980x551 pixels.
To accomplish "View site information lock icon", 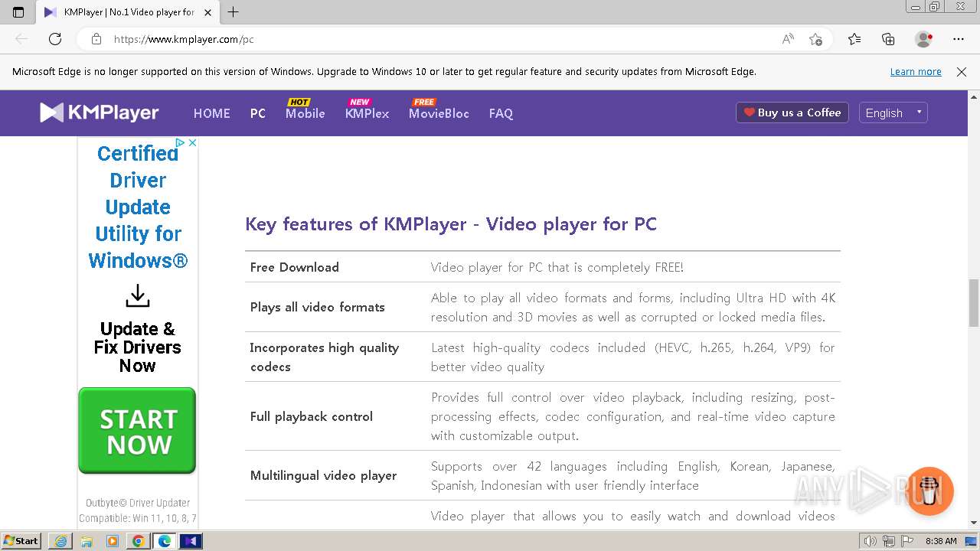I will tap(96, 39).
